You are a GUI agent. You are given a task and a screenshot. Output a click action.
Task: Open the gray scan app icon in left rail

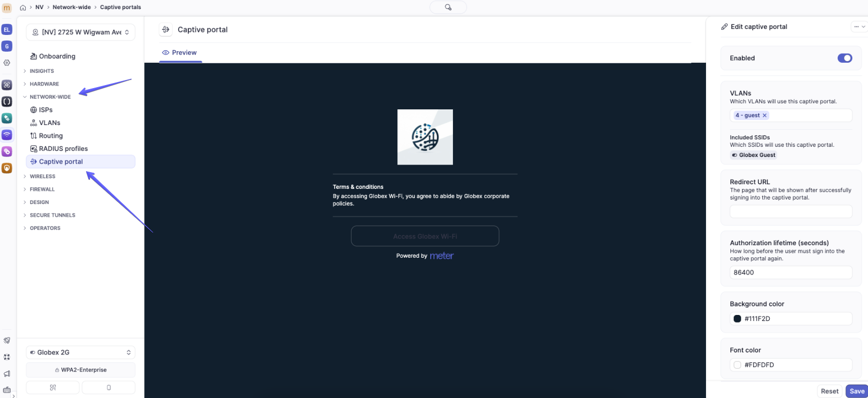point(7,85)
